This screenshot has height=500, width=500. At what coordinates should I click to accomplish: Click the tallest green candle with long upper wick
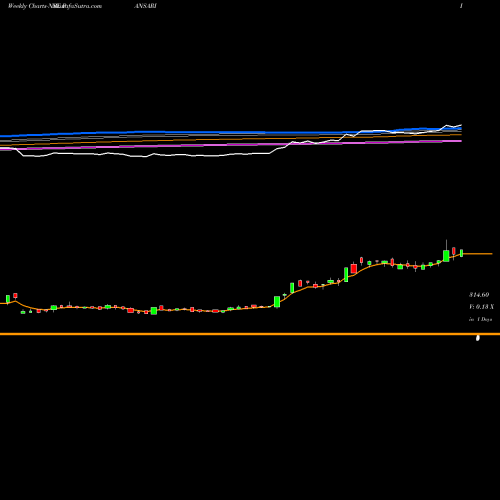click(x=446, y=251)
